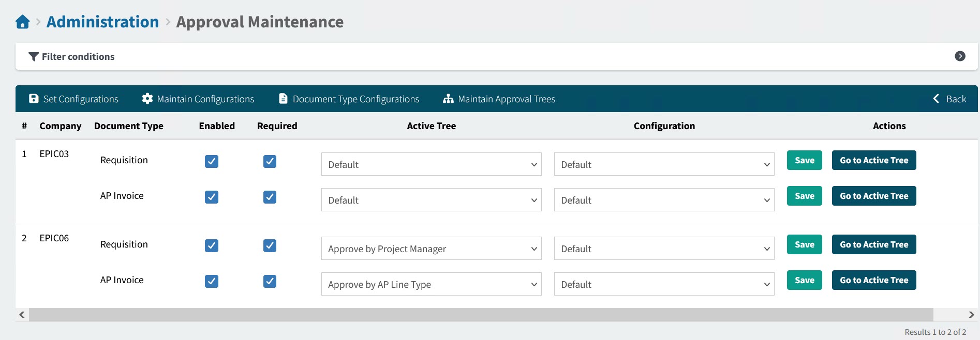The width and height of the screenshot is (980, 340).
Task: Open Active Tree dropdown for EPIC03 Requisition
Action: [432, 164]
